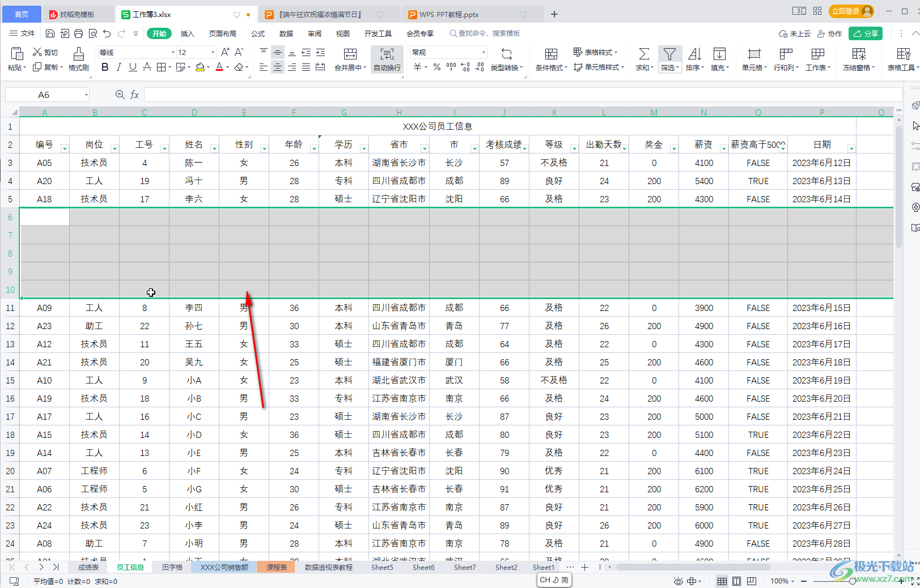Click the 分享 share button
The width and height of the screenshot is (920, 588).
pyautogui.click(x=866, y=33)
